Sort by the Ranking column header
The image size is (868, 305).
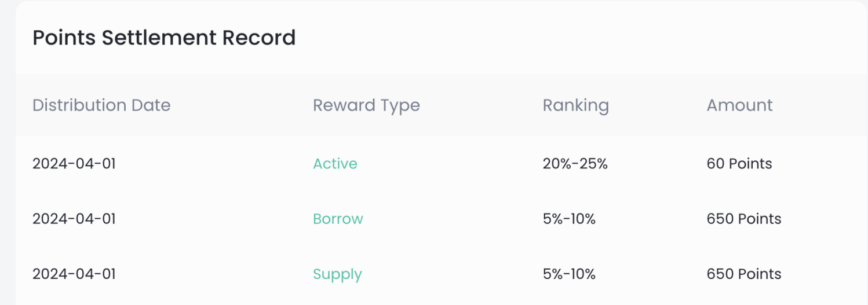[x=575, y=105]
